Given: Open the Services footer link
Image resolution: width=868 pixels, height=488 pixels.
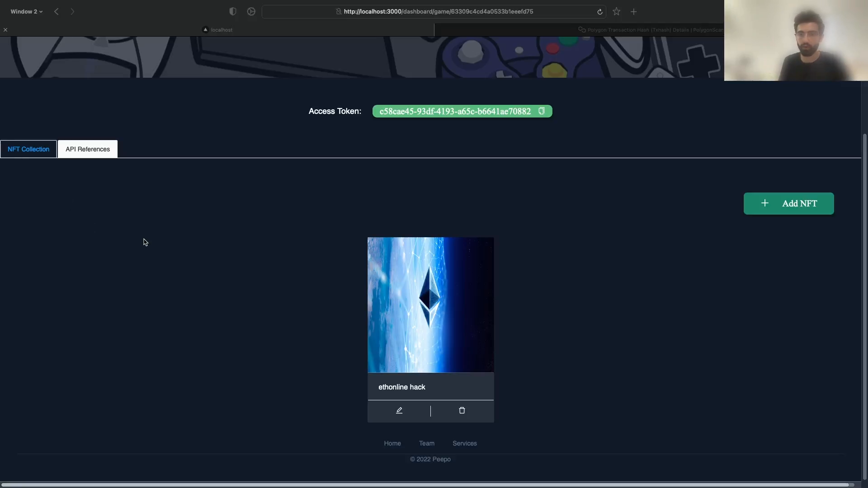Looking at the screenshot, I should click(x=465, y=444).
